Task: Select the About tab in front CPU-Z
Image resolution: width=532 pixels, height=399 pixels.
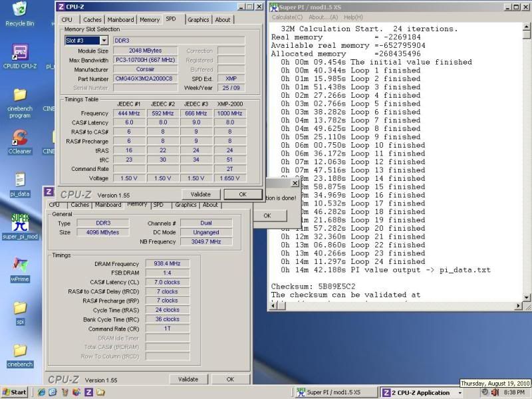Action: (223, 20)
